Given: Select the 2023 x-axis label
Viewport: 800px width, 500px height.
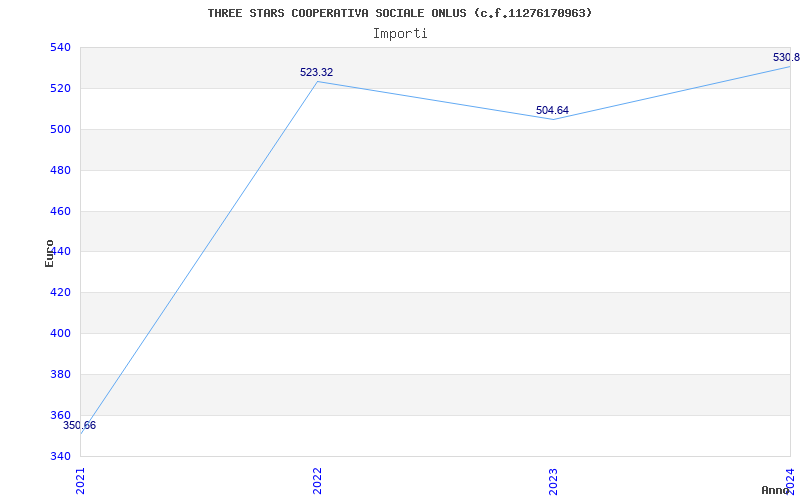Looking at the screenshot, I should click(554, 482).
